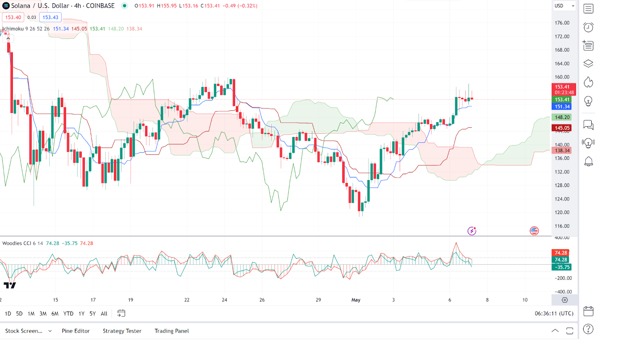Open the Chats speech bubble icon
Screen dimensions: 644x341
point(588,125)
